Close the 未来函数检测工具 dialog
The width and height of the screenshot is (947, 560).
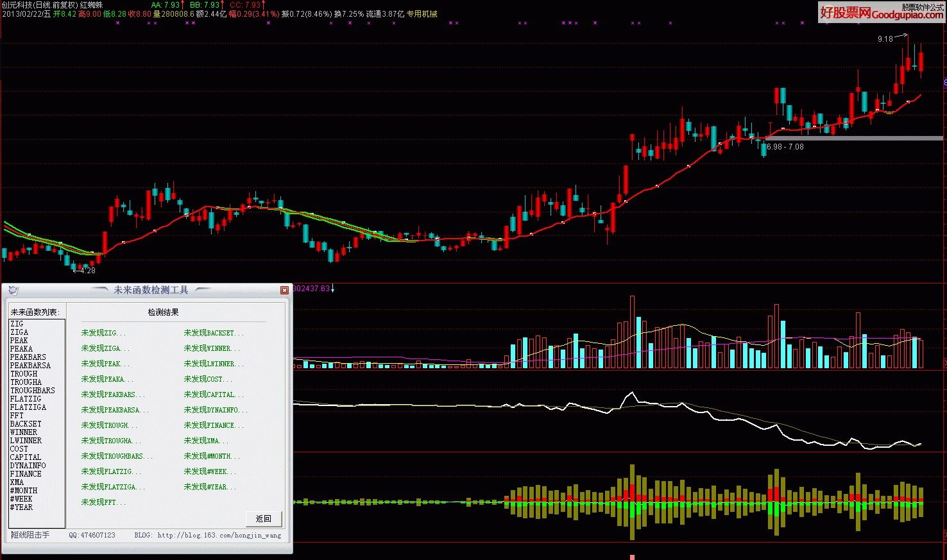(x=284, y=291)
